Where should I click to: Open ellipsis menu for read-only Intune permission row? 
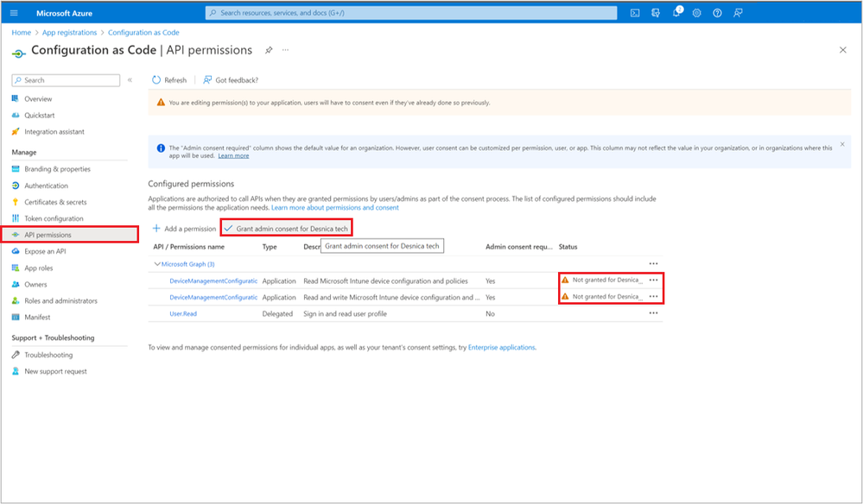(x=653, y=280)
